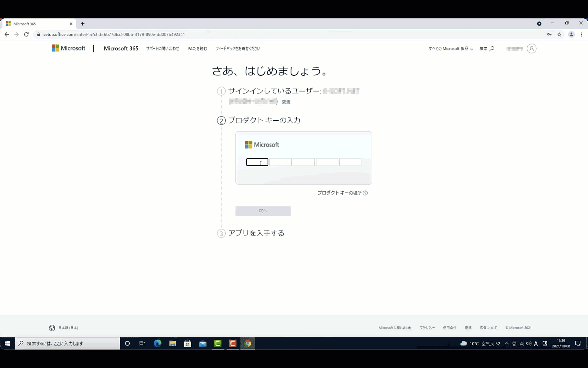This screenshot has height=368, width=588.
Task: Toggle IME input mode A indicator
Action: 536,343
